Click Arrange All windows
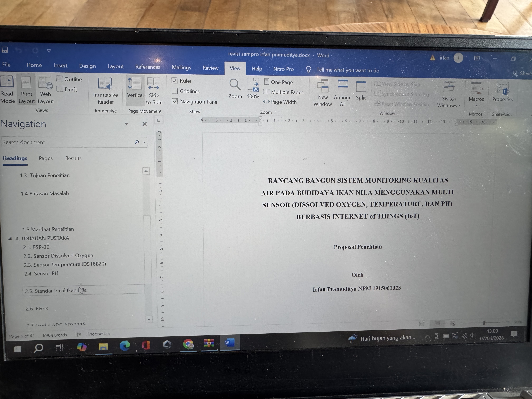532x399 pixels. tap(343, 93)
